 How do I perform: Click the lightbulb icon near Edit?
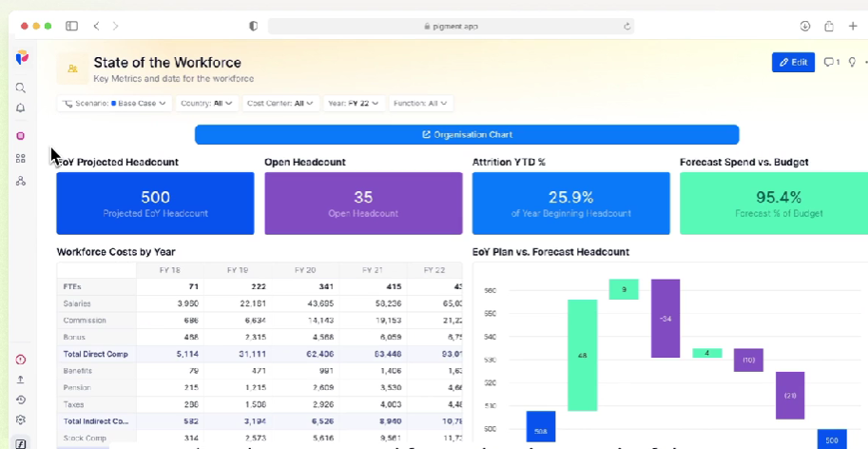(852, 63)
